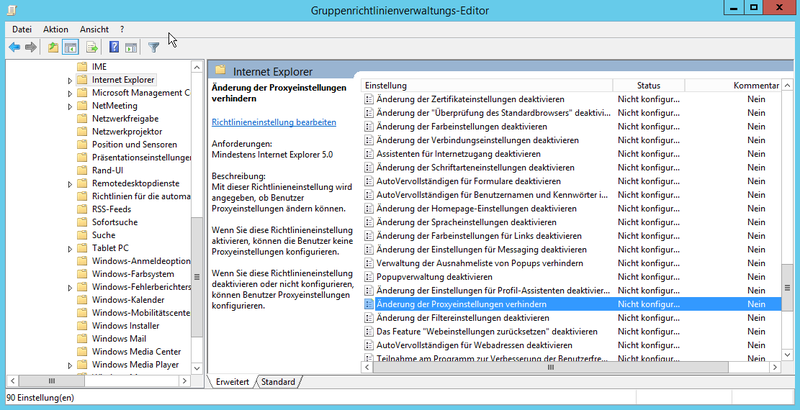Open the Aktion menu
The width and height of the screenshot is (800, 410).
(56, 29)
